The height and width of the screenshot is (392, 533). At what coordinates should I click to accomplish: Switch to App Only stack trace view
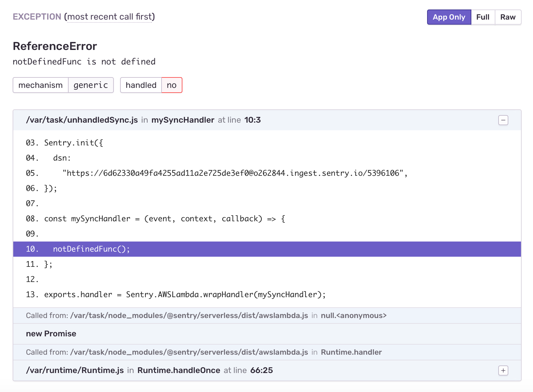pos(449,17)
